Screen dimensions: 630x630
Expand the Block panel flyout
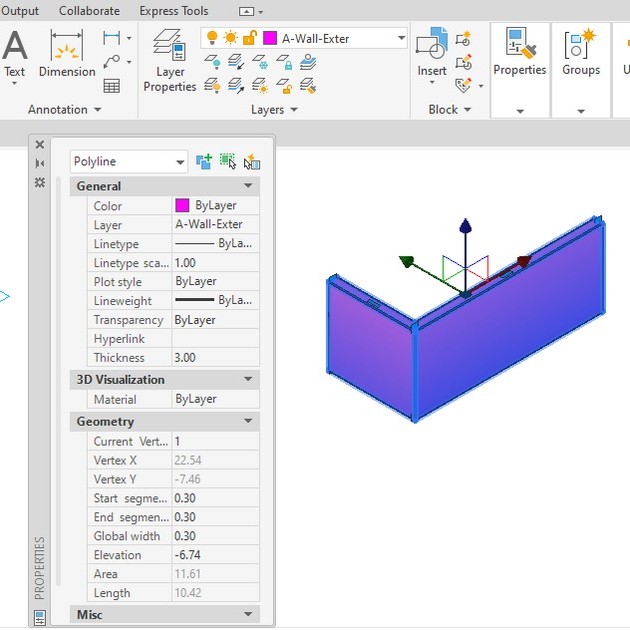pos(449,109)
